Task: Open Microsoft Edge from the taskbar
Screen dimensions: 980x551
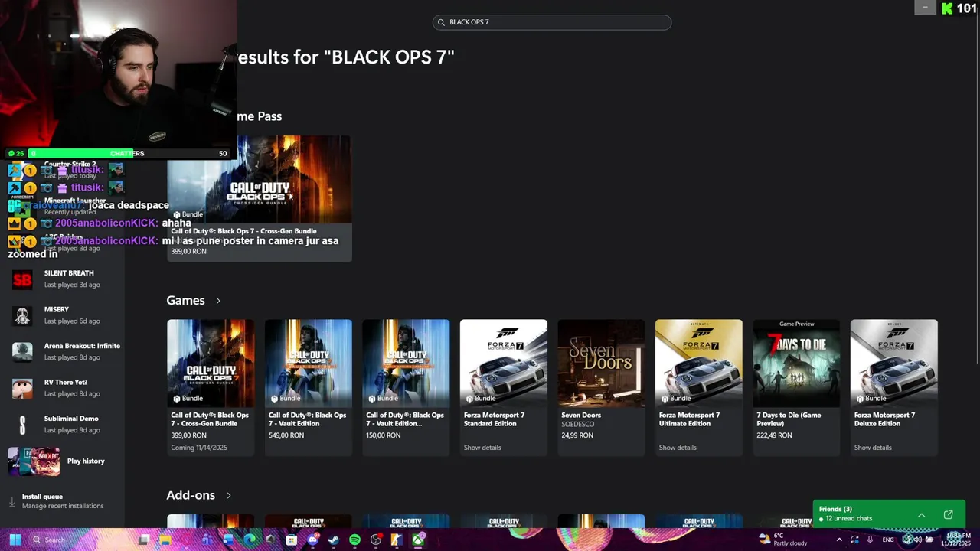Action: click(250, 540)
